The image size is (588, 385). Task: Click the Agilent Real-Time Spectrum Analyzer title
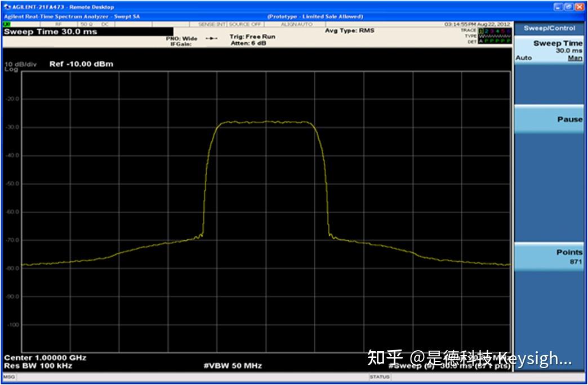[72, 16]
